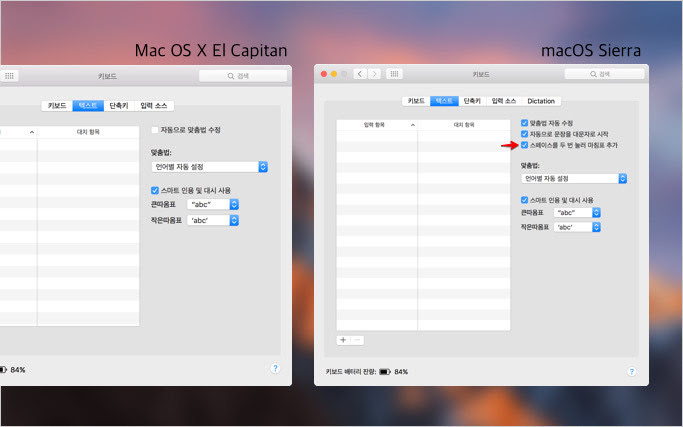Image resolution: width=683 pixels, height=427 pixels.
Task: Click the 맞춤법: label in Sierra window
Action: [x=530, y=166]
